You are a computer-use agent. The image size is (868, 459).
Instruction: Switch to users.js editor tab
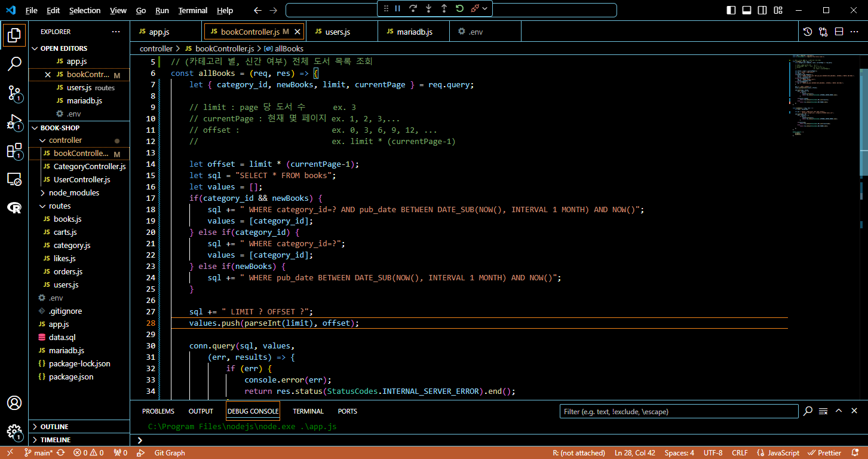click(342, 32)
